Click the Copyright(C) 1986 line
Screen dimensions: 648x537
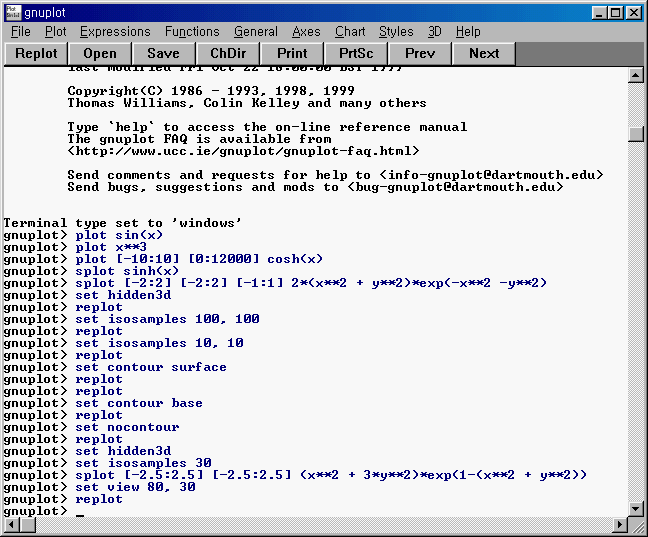211,91
